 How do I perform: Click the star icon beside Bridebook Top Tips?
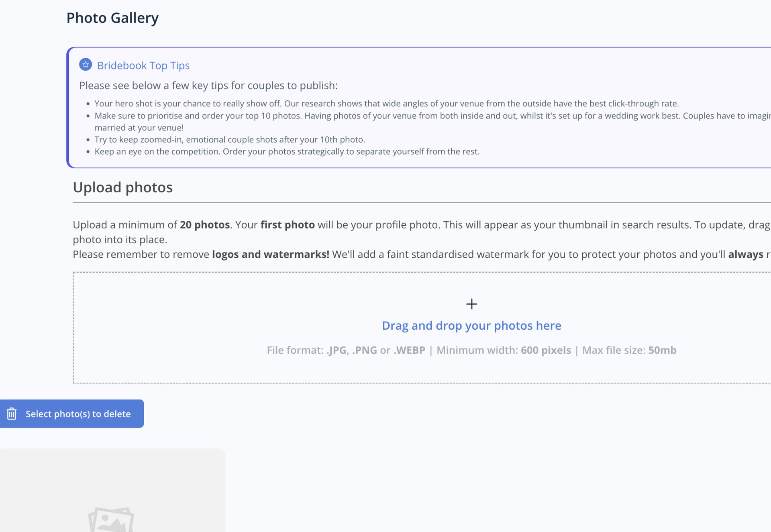pyautogui.click(x=86, y=65)
